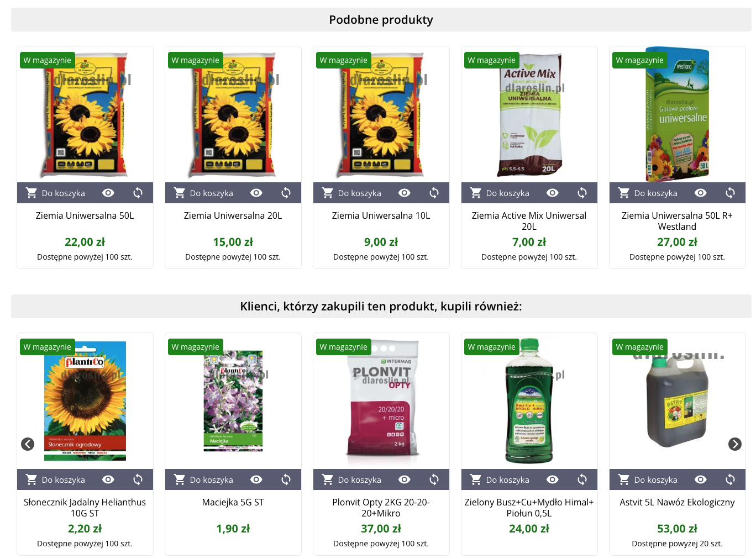
Task: Click compare icon for Astvit 5L Nawóz
Action: pos(730,479)
